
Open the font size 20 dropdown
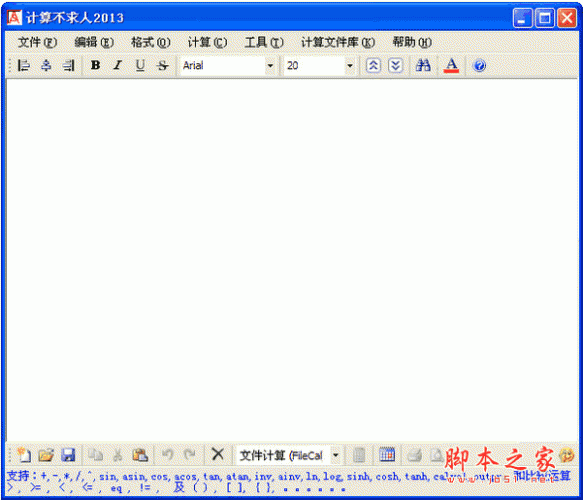[350, 66]
